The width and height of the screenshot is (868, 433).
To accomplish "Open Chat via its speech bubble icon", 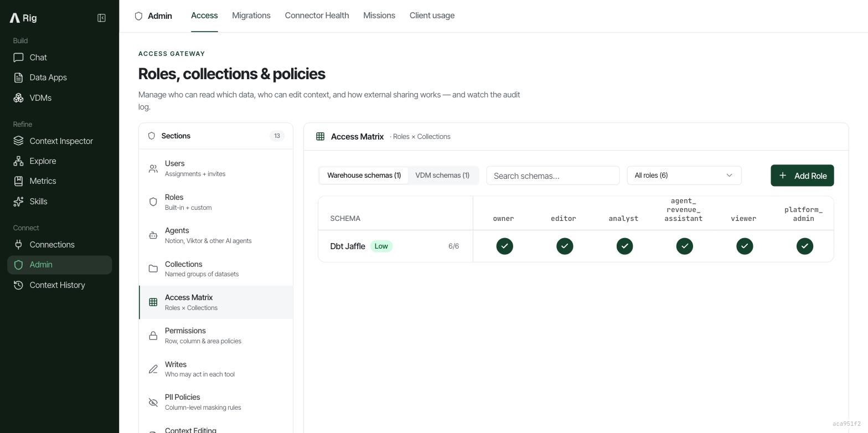I will [x=18, y=58].
